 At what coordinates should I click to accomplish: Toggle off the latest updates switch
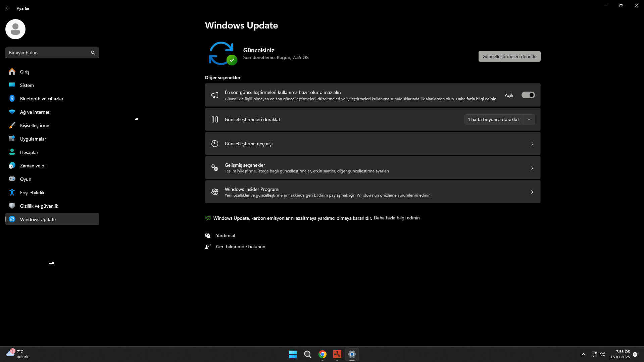pyautogui.click(x=528, y=95)
